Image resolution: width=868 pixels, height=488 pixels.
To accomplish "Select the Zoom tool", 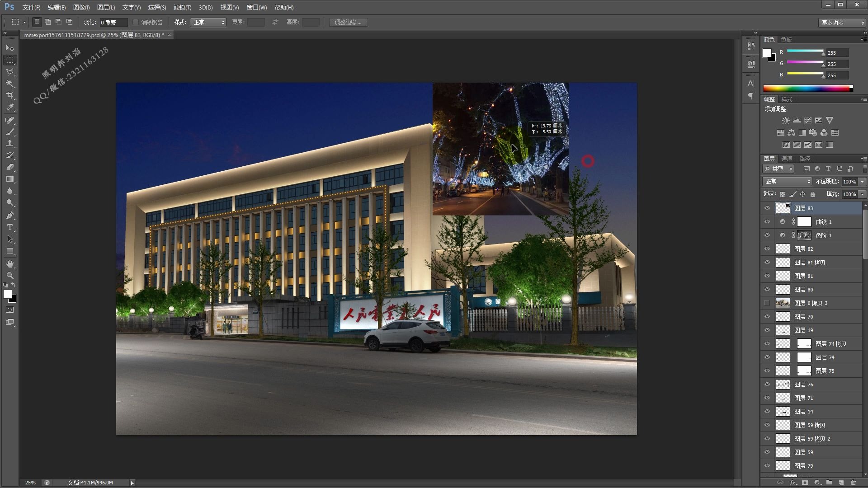I will click(x=10, y=275).
